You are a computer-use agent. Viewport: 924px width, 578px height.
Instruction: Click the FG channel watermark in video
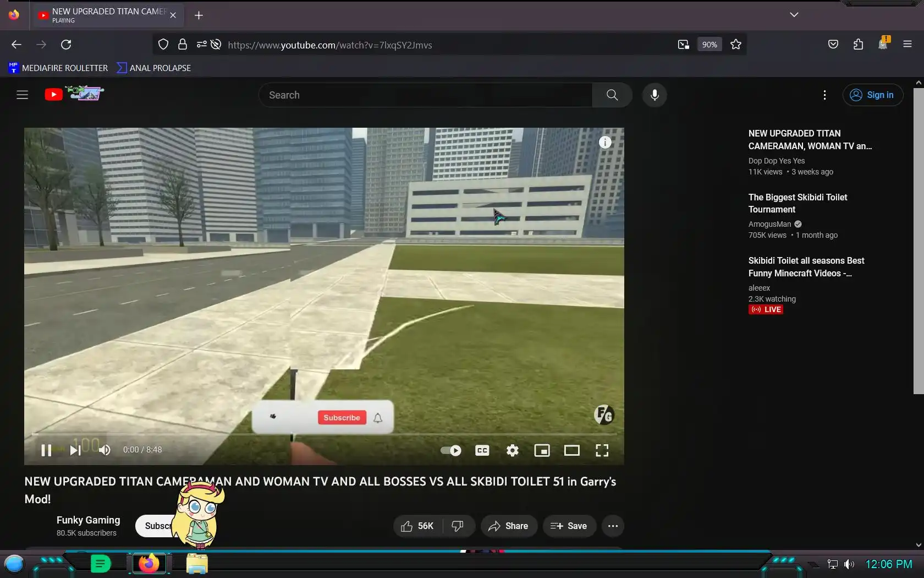coord(604,415)
